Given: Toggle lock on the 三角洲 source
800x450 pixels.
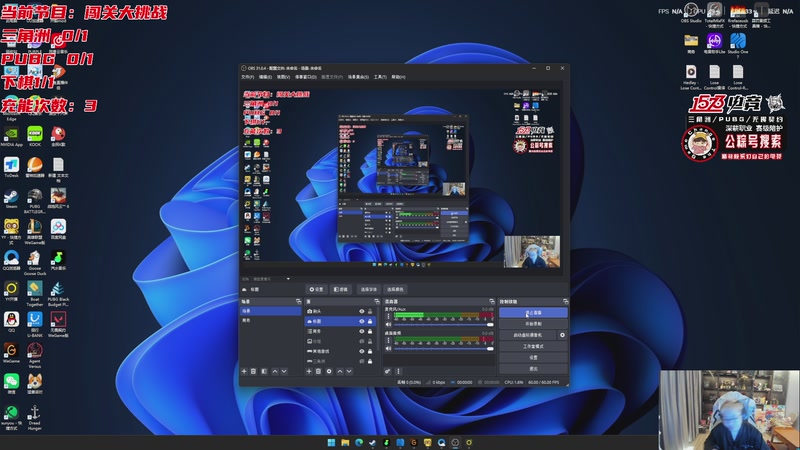Looking at the screenshot, I should pos(370,361).
